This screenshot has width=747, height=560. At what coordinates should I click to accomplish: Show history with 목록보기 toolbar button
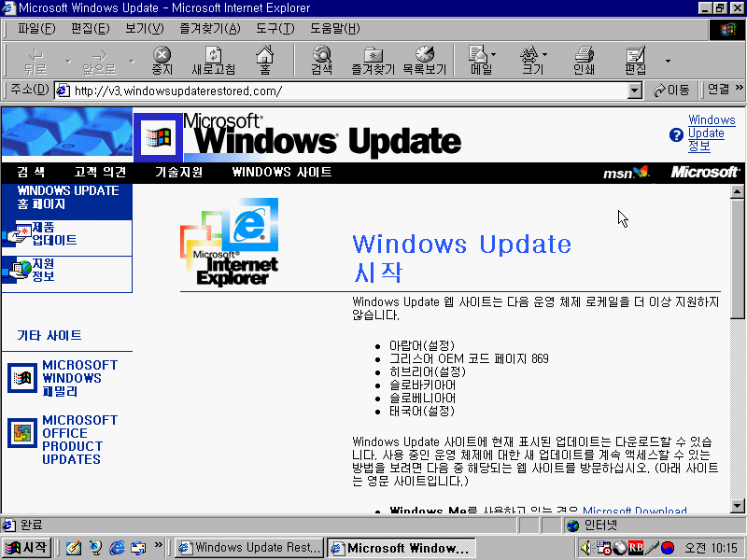click(x=425, y=61)
